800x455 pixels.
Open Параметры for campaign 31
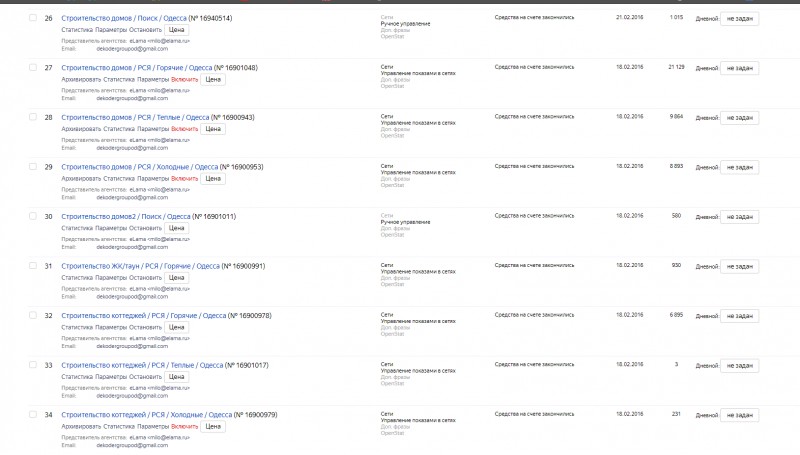[x=111, y=278]
